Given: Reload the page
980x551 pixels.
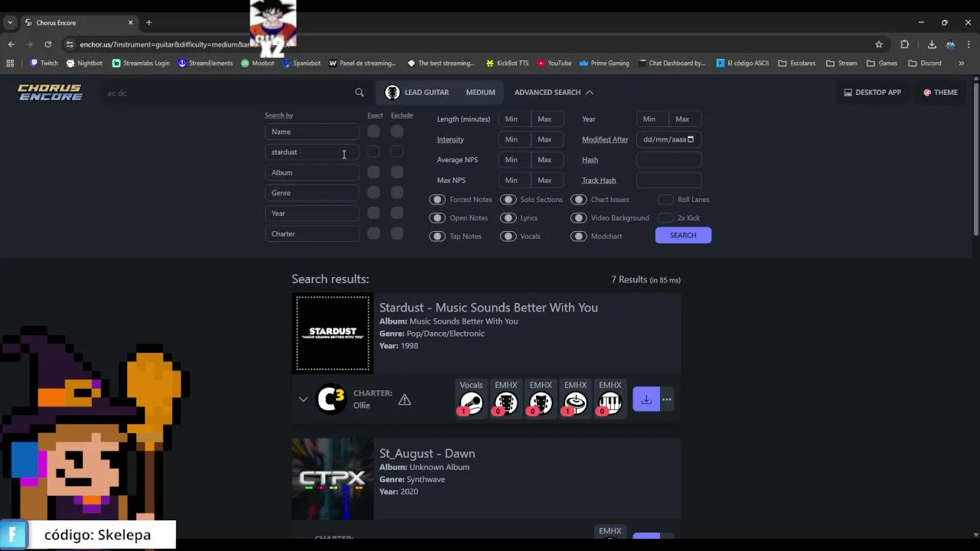Looking at the screenshot, I should click(x=47, y=44).
